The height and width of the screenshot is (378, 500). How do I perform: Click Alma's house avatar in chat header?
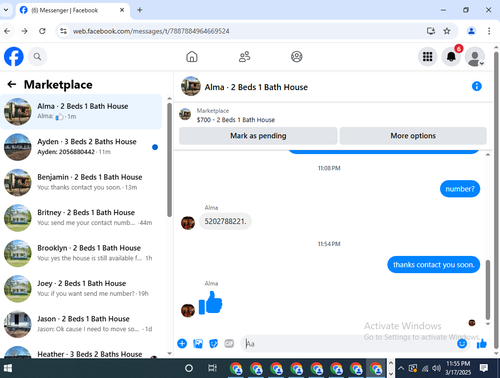(191, 86)
